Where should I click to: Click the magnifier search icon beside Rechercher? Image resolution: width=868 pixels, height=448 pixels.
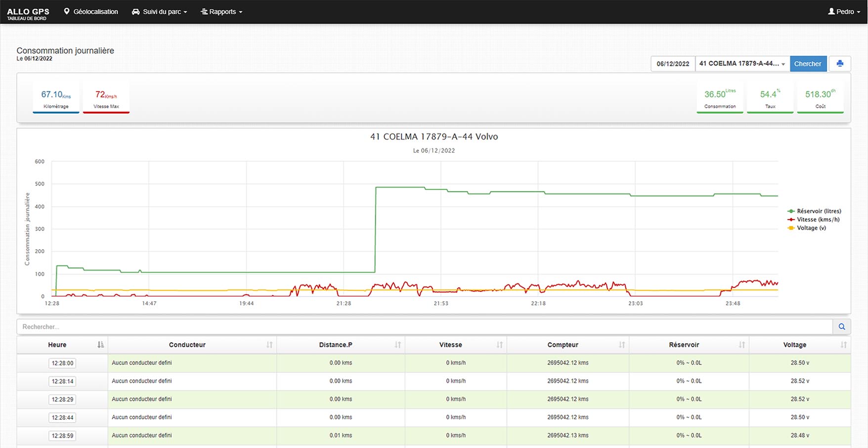842,327
